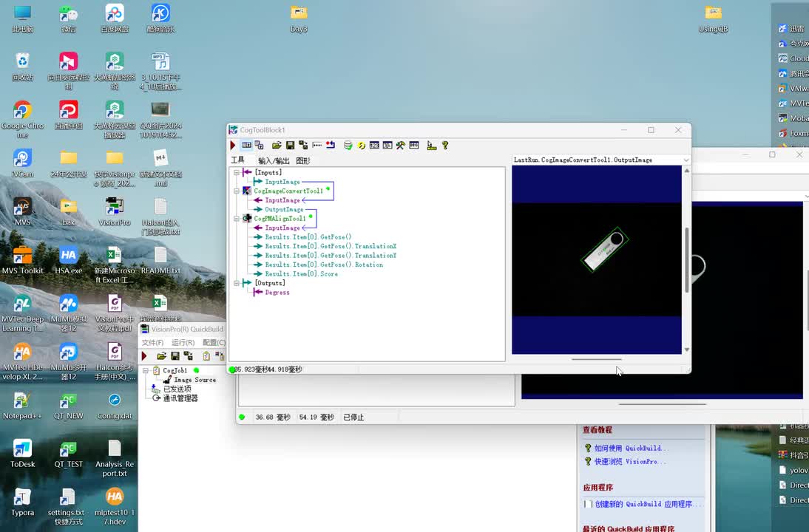This screenshot has width=809, height=532.
Task: Open the 文件(F) menu in QuickBuild
Action: 152,343
